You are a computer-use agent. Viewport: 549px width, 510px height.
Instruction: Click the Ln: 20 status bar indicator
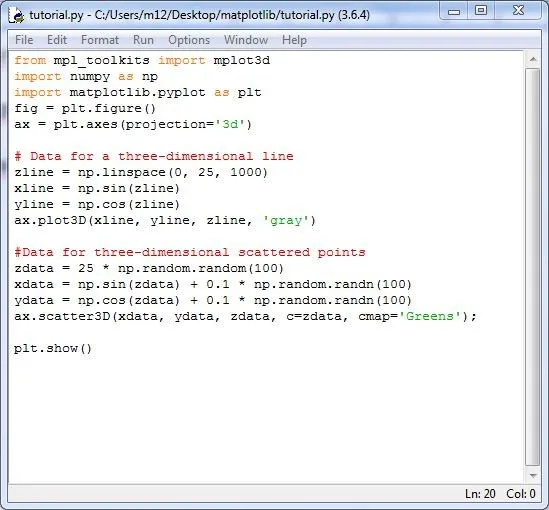[480, 494]
